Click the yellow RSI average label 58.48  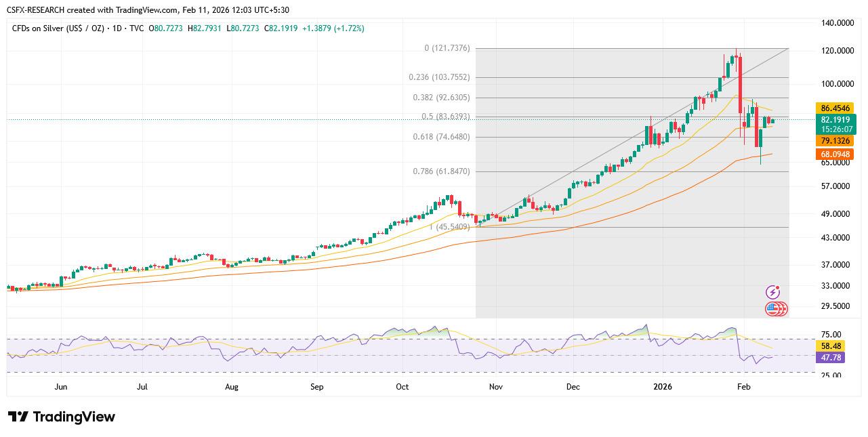(831, 346)
